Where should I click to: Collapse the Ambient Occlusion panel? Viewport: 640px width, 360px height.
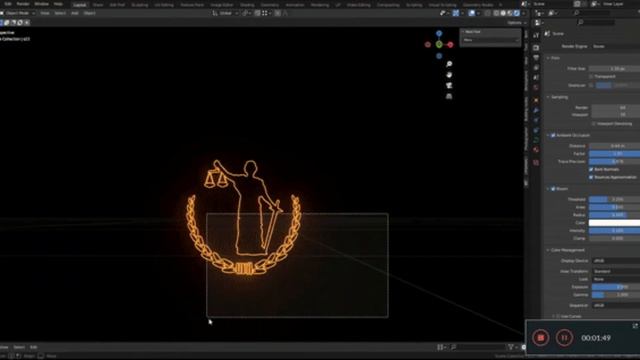548,135
